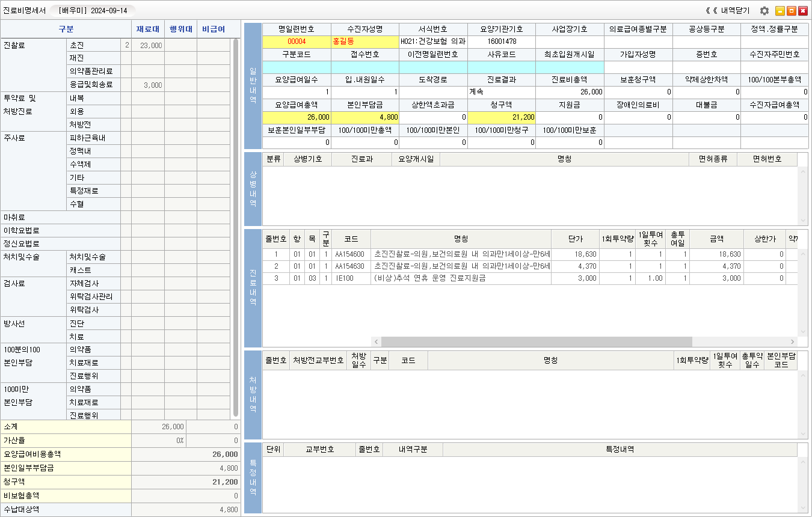The width and height of the screenshot is (812, 517).
Task: Click the left fee panel vertical scrollbar
Action: pyautogui.click(x=236, y=228)
